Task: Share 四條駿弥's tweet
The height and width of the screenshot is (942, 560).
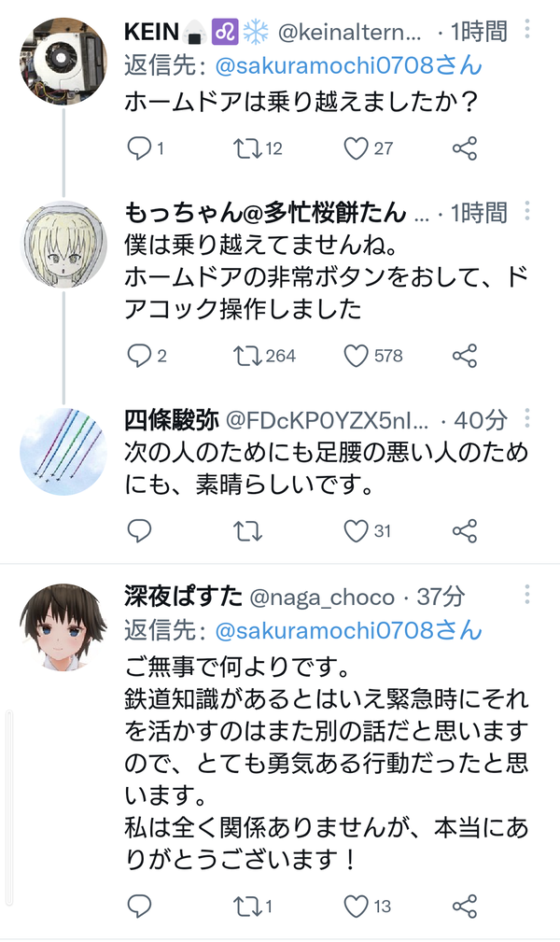Action: pos(465,531)
